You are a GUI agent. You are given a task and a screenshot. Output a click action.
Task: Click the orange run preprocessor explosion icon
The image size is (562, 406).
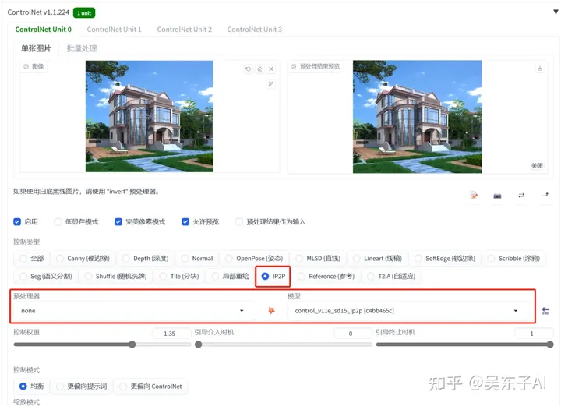271,310
